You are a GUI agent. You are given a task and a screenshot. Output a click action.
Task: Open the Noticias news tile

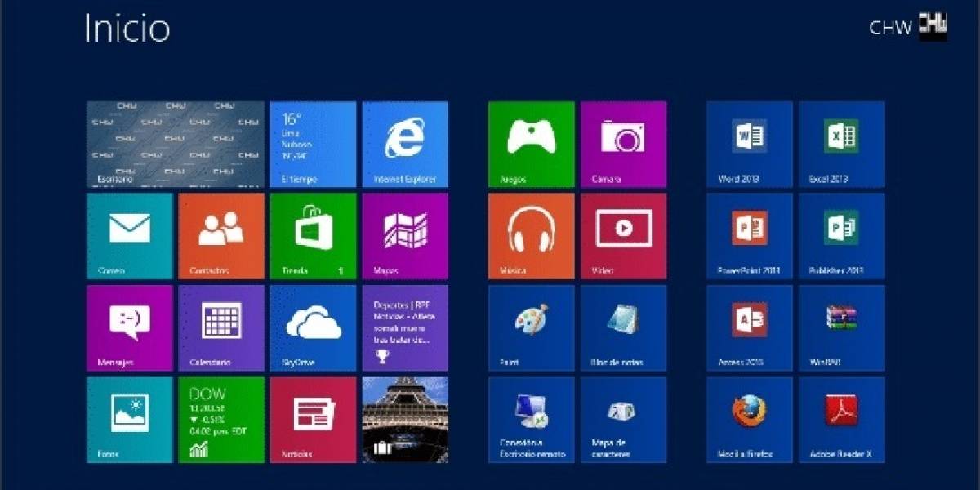(x=313, y=420)
